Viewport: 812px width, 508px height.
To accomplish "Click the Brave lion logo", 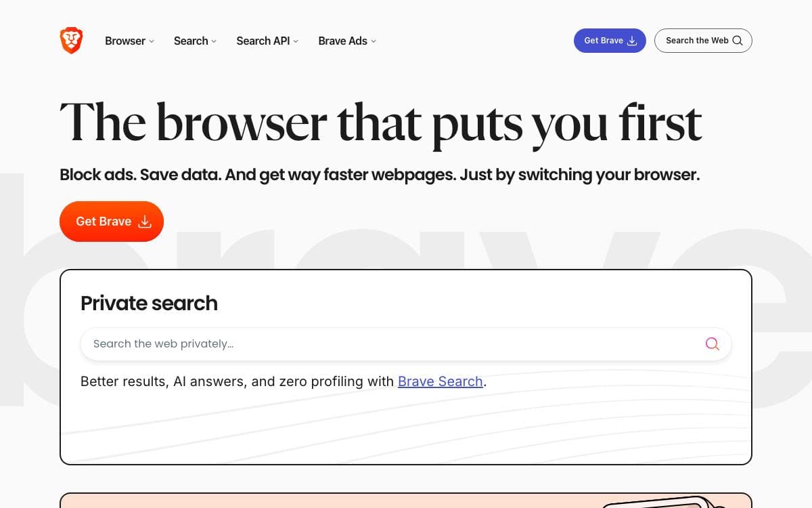I will point(71,41).
